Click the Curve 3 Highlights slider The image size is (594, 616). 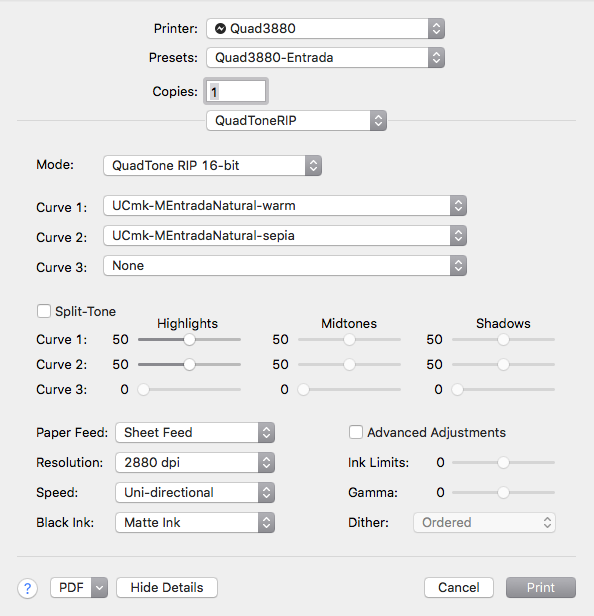coord(189,389)
